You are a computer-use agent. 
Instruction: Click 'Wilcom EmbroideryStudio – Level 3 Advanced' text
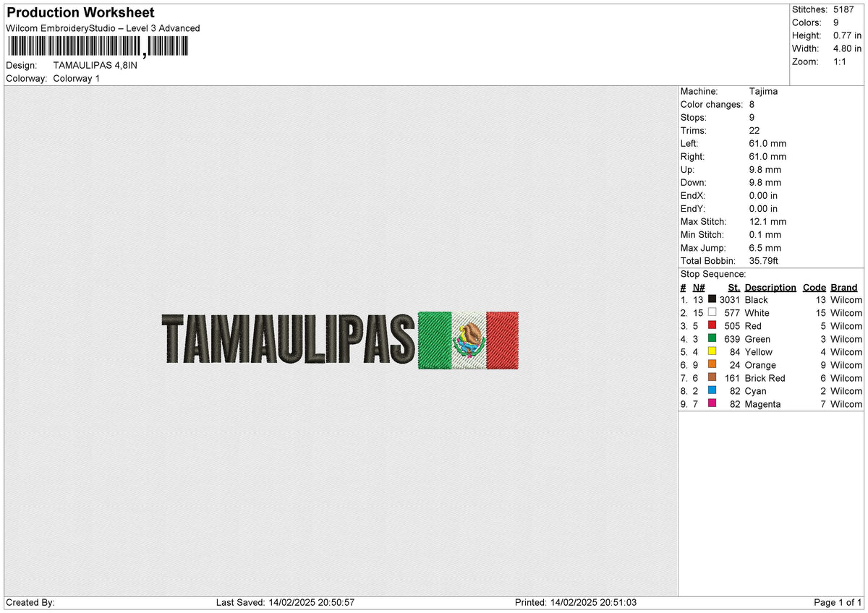[103, 28]
